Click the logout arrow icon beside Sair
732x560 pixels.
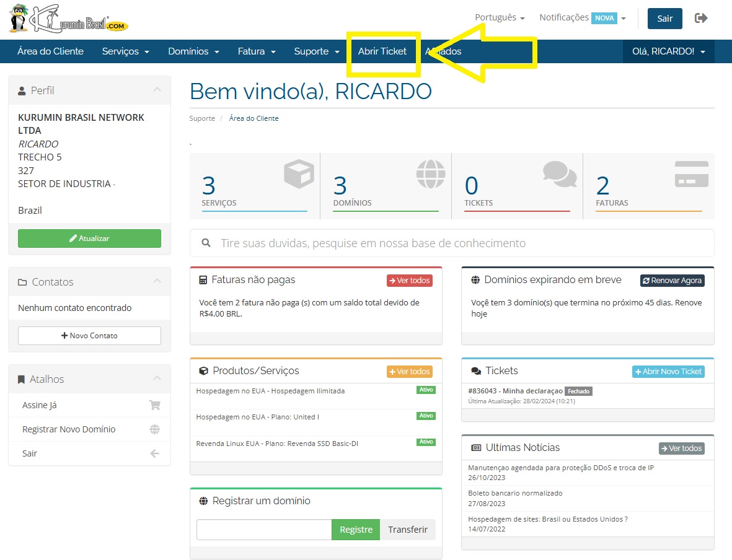click(701, 18)
